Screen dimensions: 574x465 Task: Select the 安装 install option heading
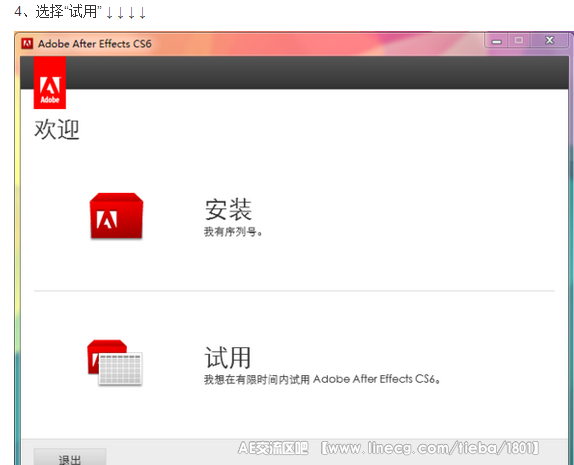tap(228, 209)
